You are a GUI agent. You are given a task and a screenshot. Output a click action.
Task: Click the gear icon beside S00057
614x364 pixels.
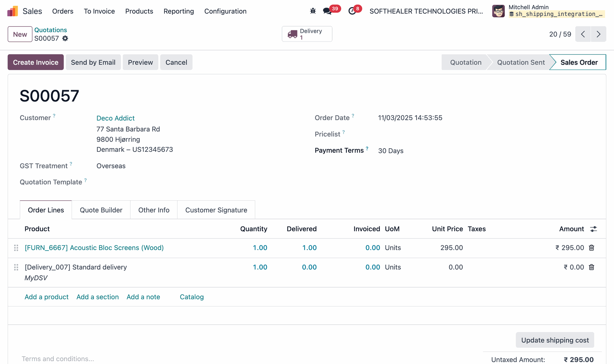[65, 38]
